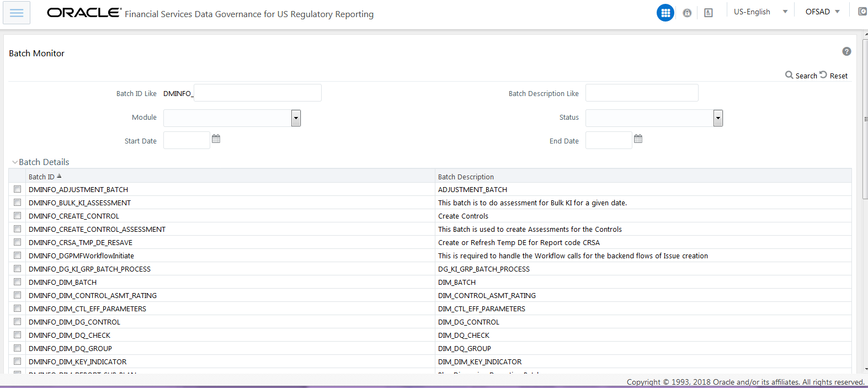
Task: Check the DMINFO_DGPMFWorkflowInitiate checkbox
Action: pos(18,256)
